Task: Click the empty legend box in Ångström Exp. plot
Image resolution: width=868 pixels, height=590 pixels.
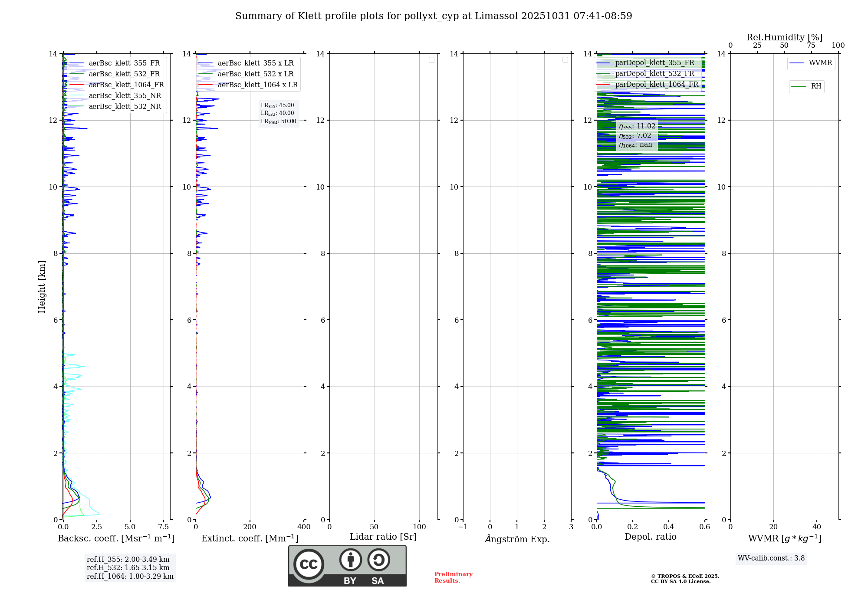Action: point(565,60)
